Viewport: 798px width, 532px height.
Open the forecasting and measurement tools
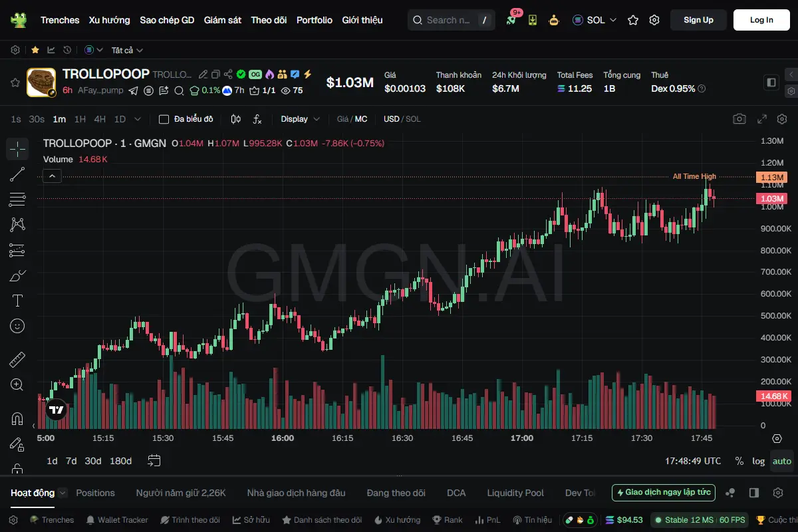[17, 250]
